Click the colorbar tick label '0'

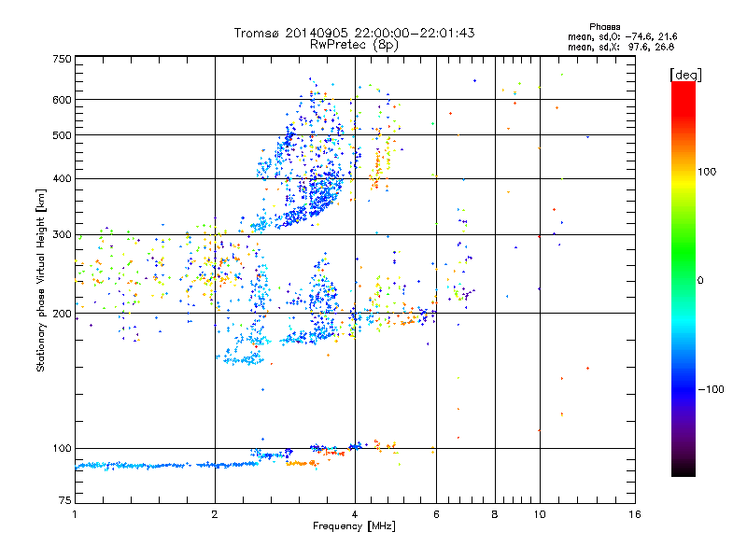coord(700,281)
